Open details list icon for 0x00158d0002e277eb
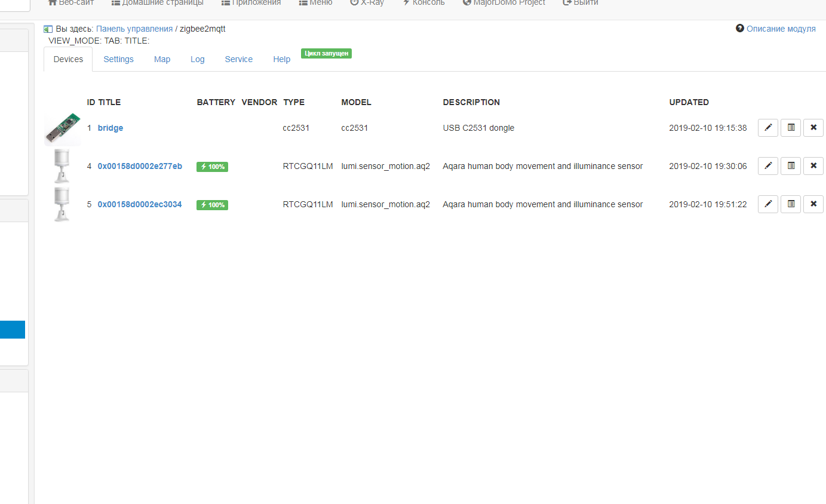Viewport: 826px width, 504px height. pos(791,166)
